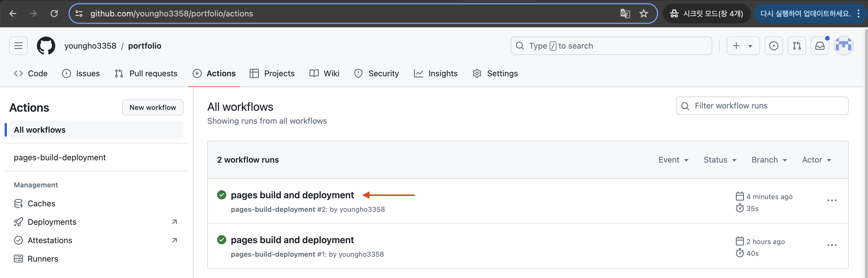868x278 pixels.
Task: Open the pull requests shortcut icon in header
Action: [797, 45]
